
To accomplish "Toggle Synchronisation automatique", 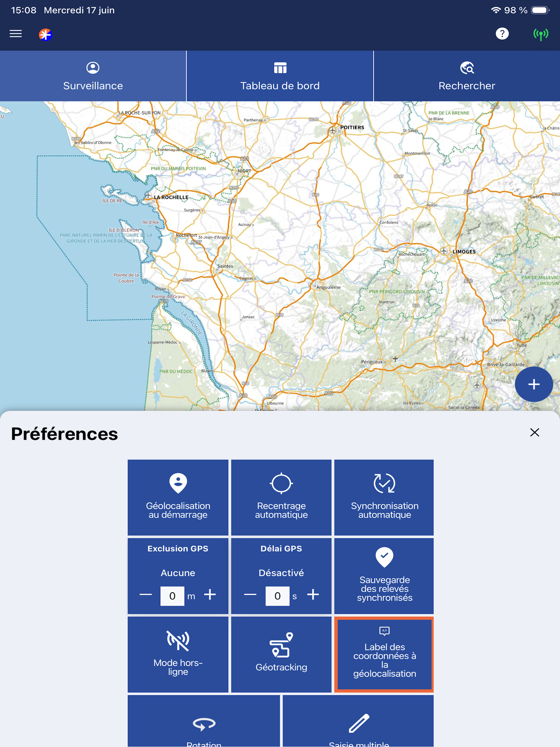I will tap(384, 497).
